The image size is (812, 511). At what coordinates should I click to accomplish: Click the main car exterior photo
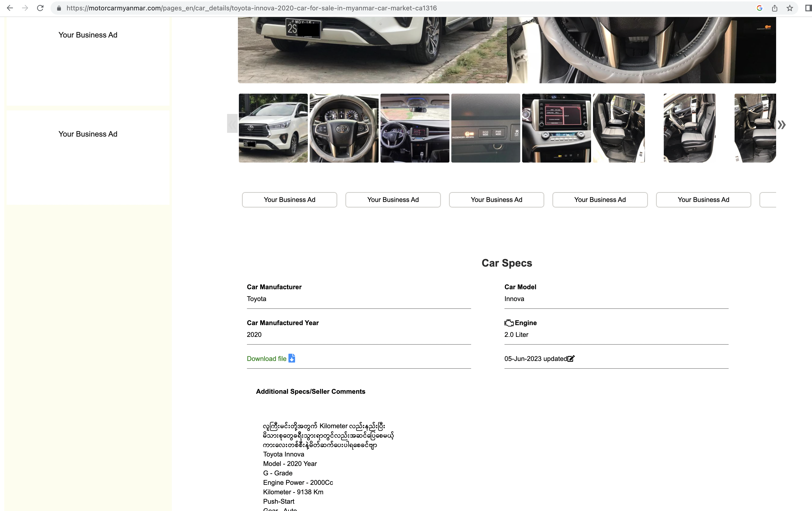pos(372,50)
